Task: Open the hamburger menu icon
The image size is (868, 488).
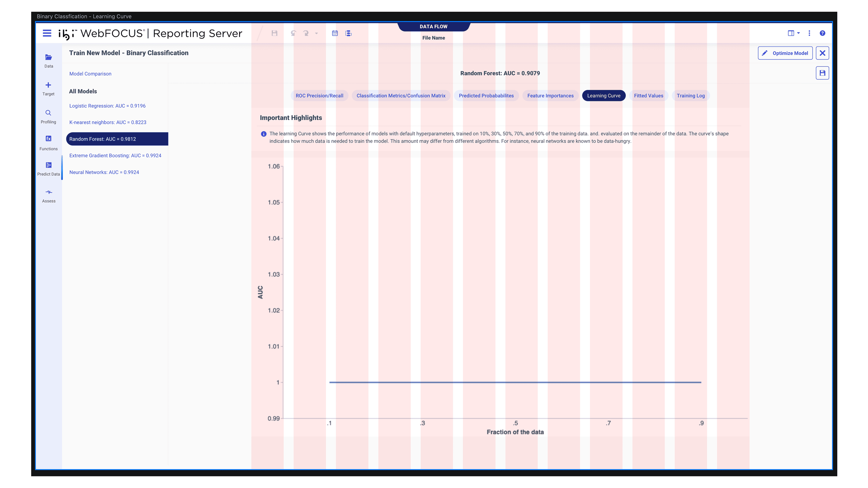Action: [47, 33]
